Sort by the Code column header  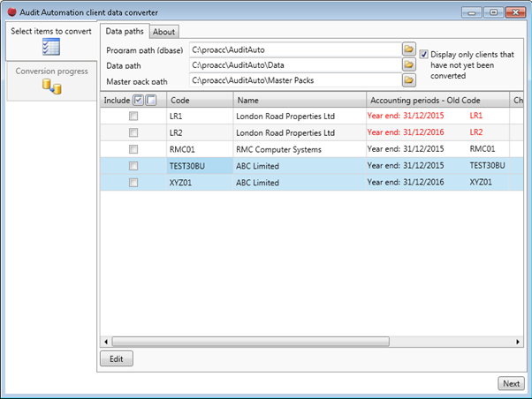[x=200, y=100]
